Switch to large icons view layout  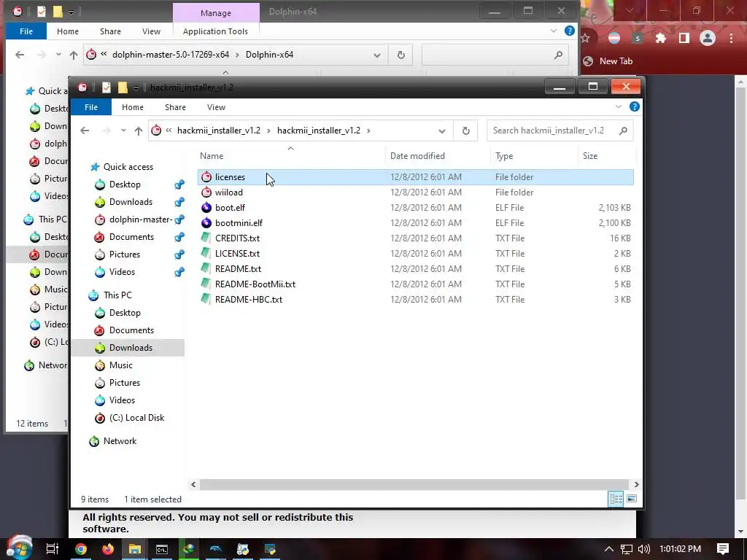coord(632,499)
